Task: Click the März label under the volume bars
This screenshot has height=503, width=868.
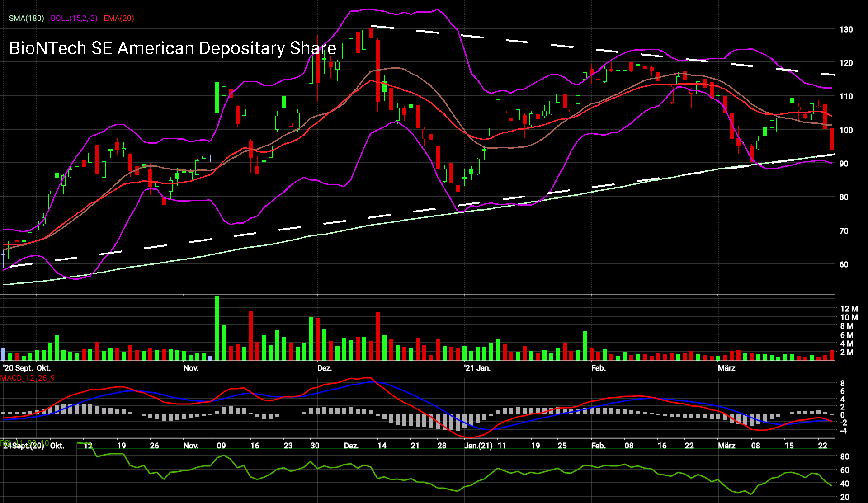Action: pos(726,368)
